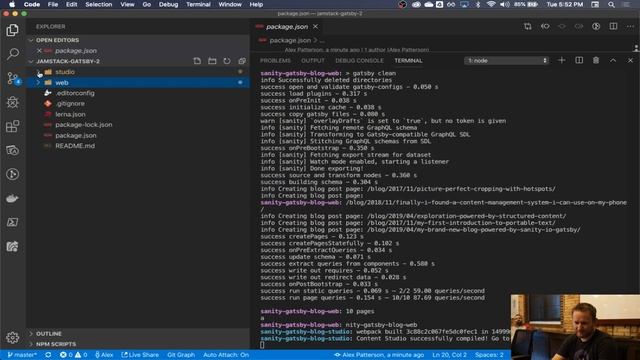Open Source Control view with badge

(x=13, y=78)
